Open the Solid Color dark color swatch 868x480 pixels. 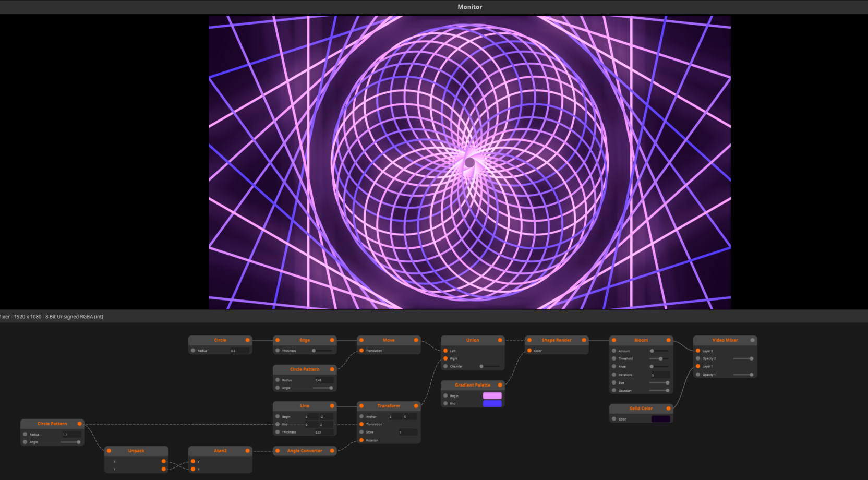click(x=661, y=419)
